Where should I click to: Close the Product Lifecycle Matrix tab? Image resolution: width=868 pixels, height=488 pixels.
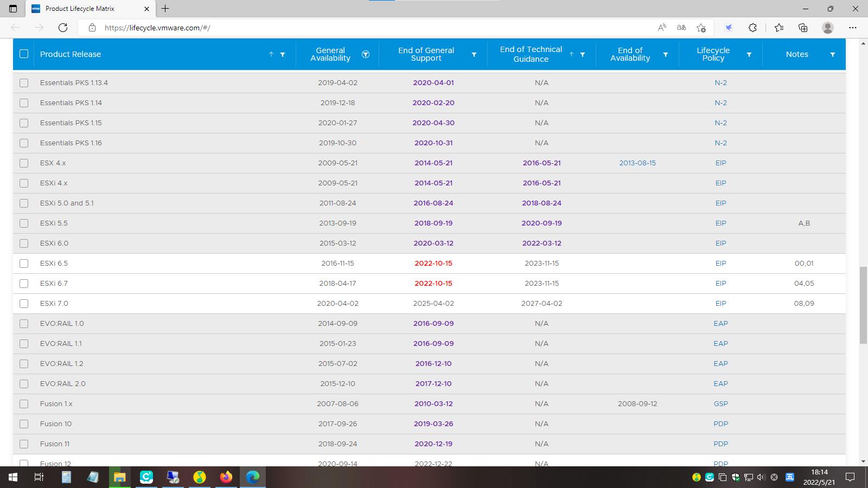click(146, 9)
